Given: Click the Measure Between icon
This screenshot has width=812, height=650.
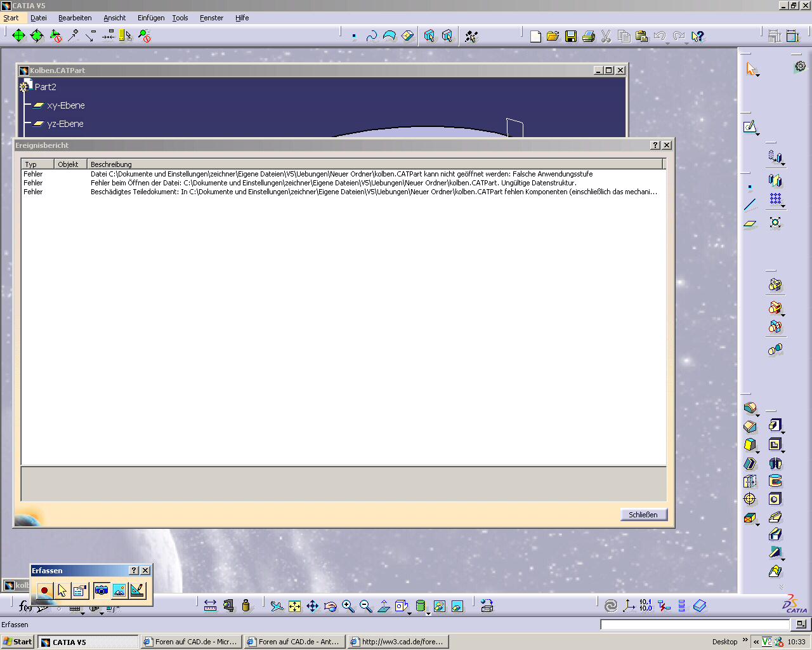Looking at the screenshot, I should (x=211, y=606).
